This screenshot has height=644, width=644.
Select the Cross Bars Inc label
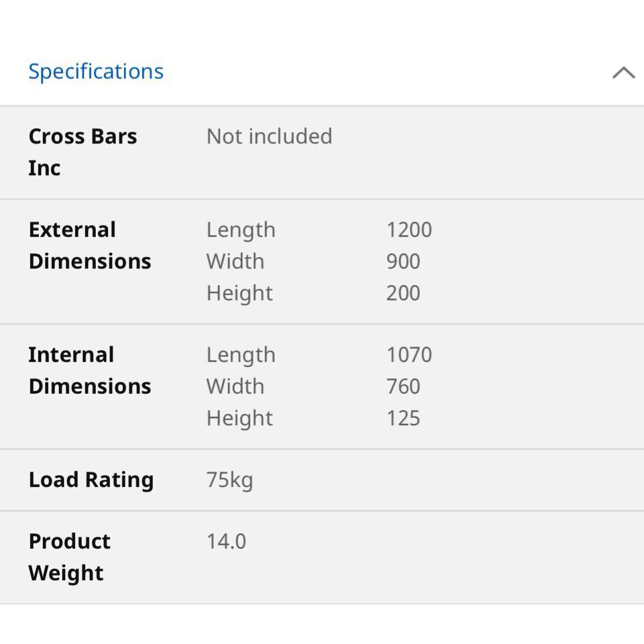[x=83, y=152]
